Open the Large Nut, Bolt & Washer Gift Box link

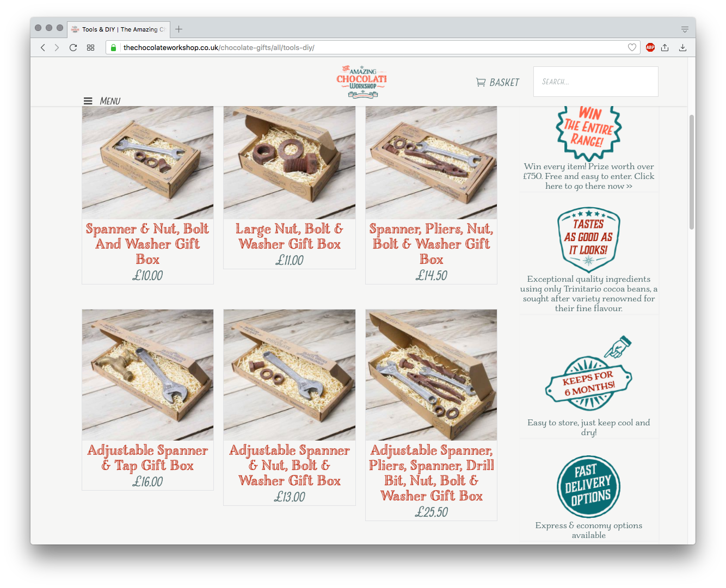tap(290, 236)
